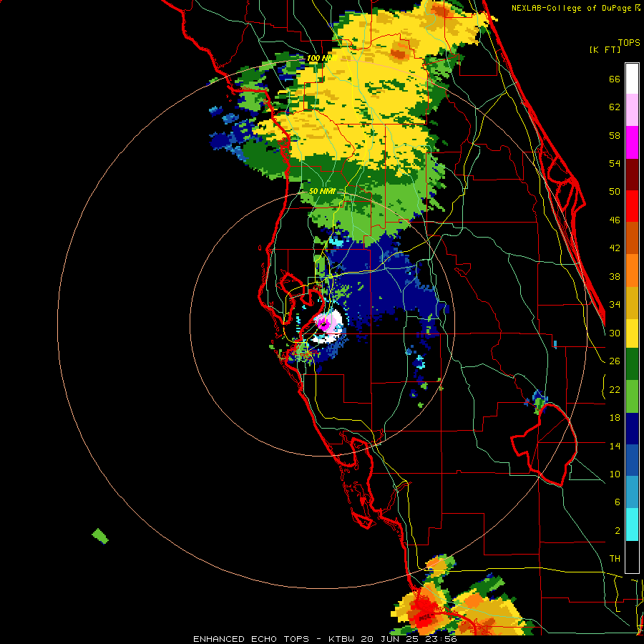Pick the magenta legend swatch
Image resolution: width=644 pixels, height=644 pixels.
pyautogui.click(x=632, y=142)
